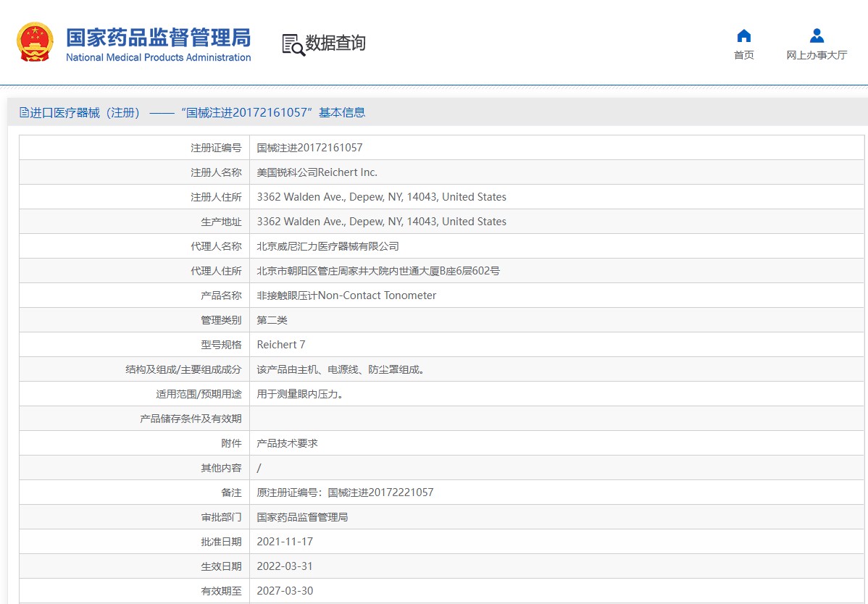Select expiry date 2027-03-30
Image resolution: width=868 pixels, height=604 pixels.
[285, 591]
